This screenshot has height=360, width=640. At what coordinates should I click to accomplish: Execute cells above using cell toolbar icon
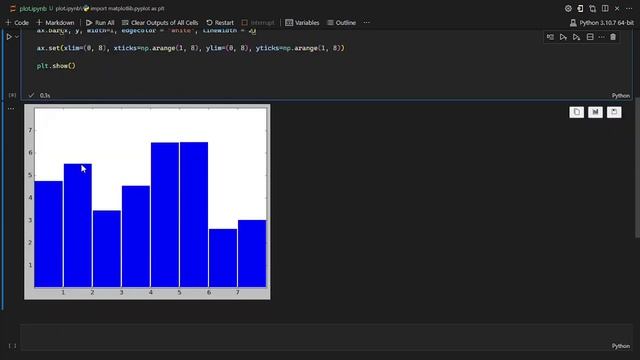(563, 37)
